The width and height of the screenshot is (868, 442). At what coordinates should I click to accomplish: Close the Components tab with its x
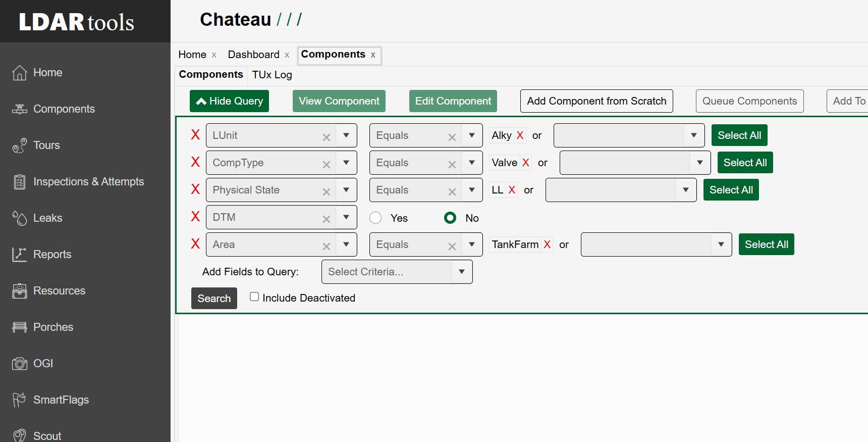(373, 55)
